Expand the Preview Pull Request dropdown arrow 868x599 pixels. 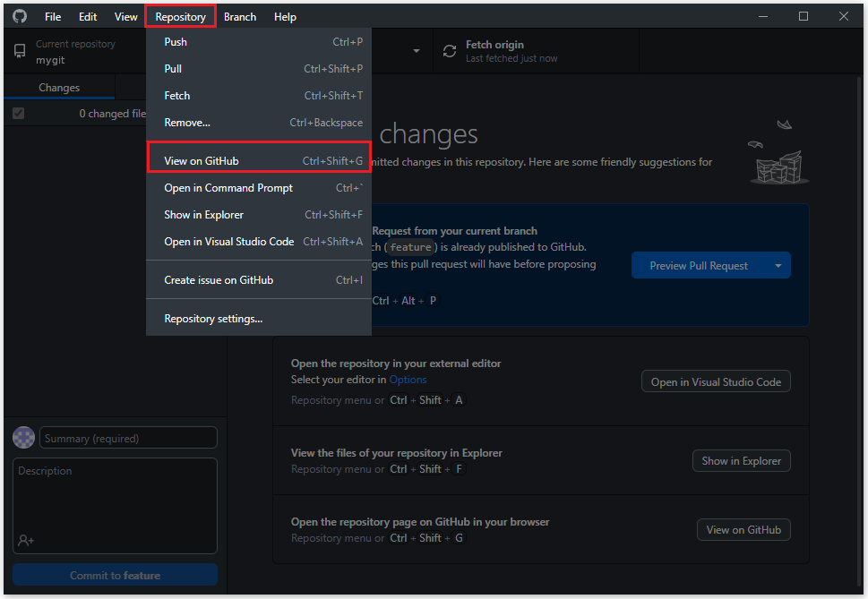point(778,265)
